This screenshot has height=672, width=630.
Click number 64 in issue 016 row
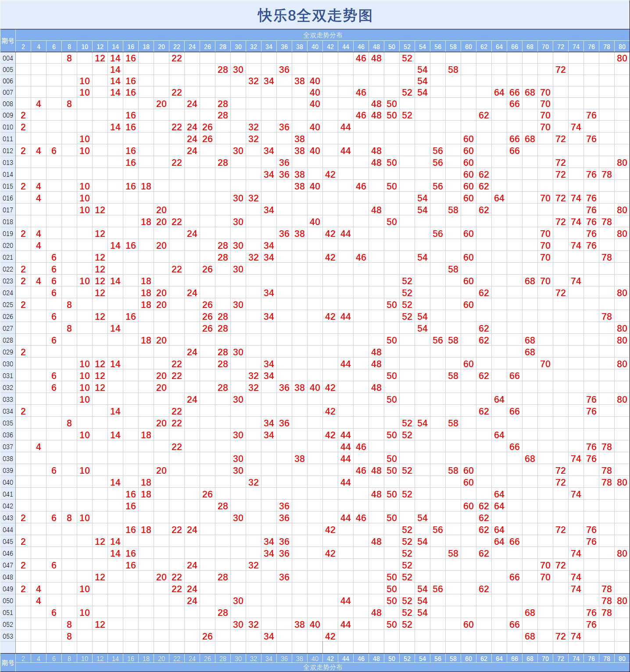coord(499,198)
